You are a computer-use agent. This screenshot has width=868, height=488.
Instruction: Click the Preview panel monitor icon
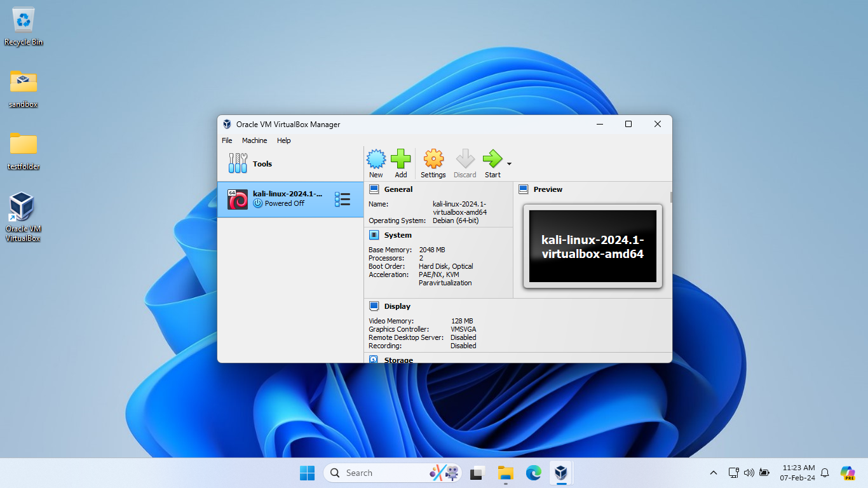point(524,189)
